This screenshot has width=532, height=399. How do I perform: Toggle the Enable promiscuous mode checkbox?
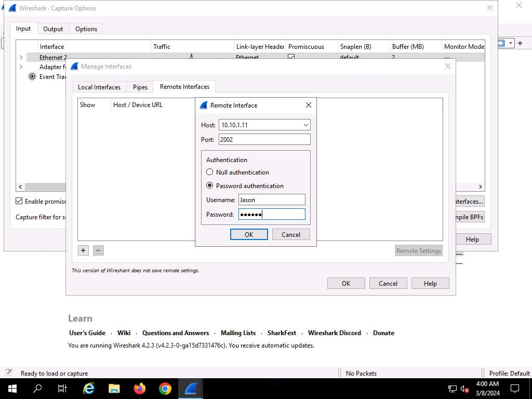click(19, 201)
